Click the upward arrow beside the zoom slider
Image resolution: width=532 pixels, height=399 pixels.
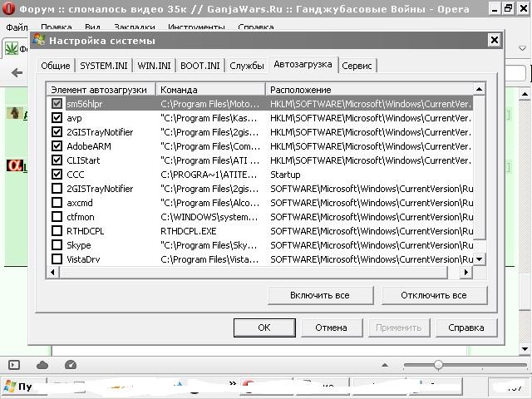click(x=384, y=365)
